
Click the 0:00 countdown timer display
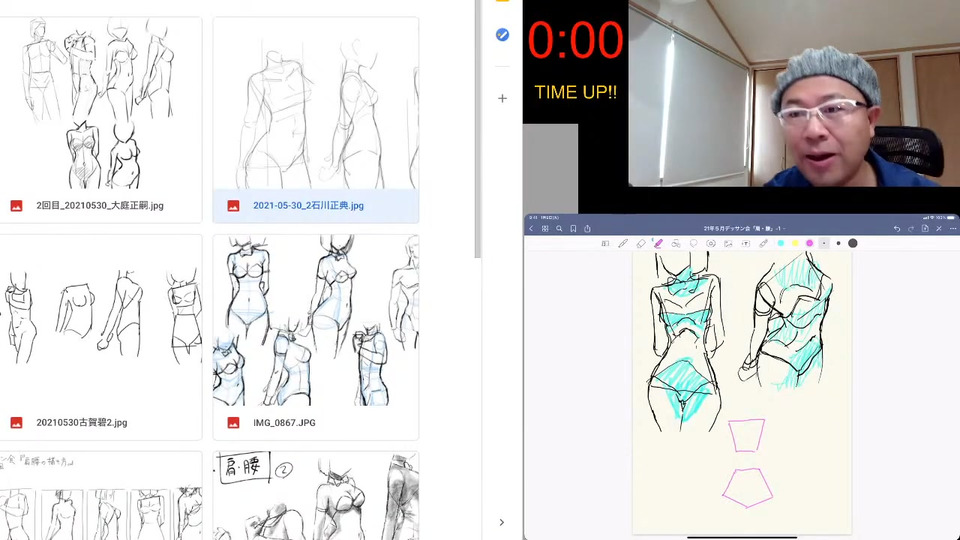(576, 40)
